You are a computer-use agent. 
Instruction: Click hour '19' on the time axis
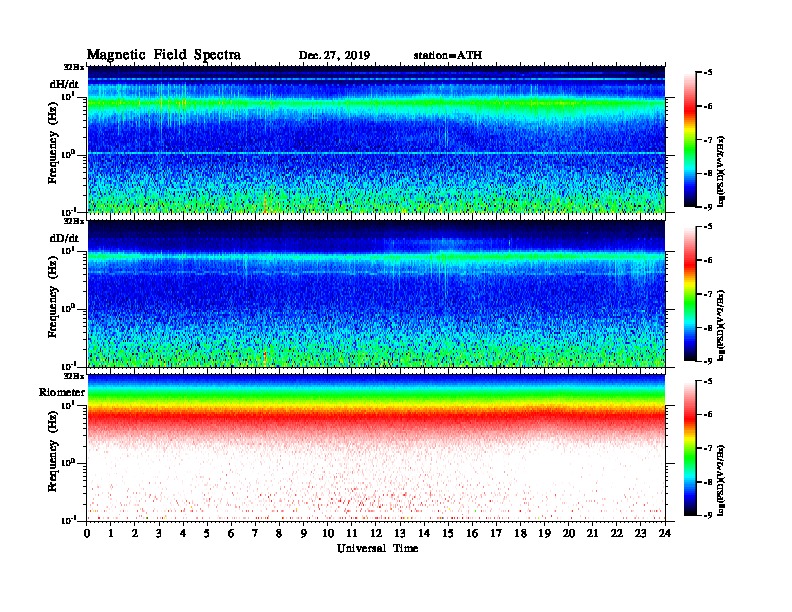(x=544, y=533)
